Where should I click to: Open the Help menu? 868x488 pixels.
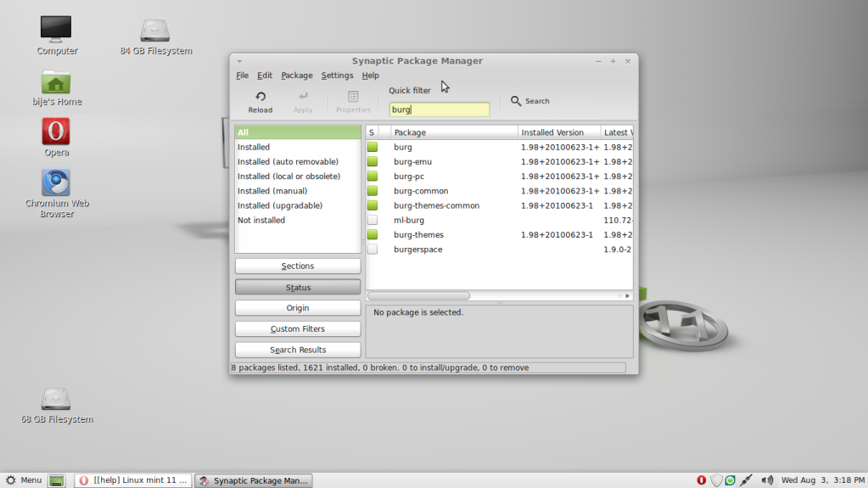370,76
